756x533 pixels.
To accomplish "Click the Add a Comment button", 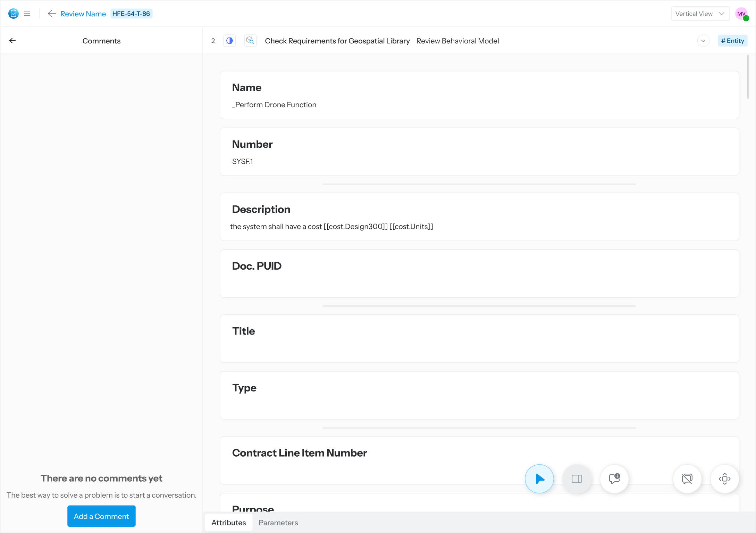I will tap(101, 516).
